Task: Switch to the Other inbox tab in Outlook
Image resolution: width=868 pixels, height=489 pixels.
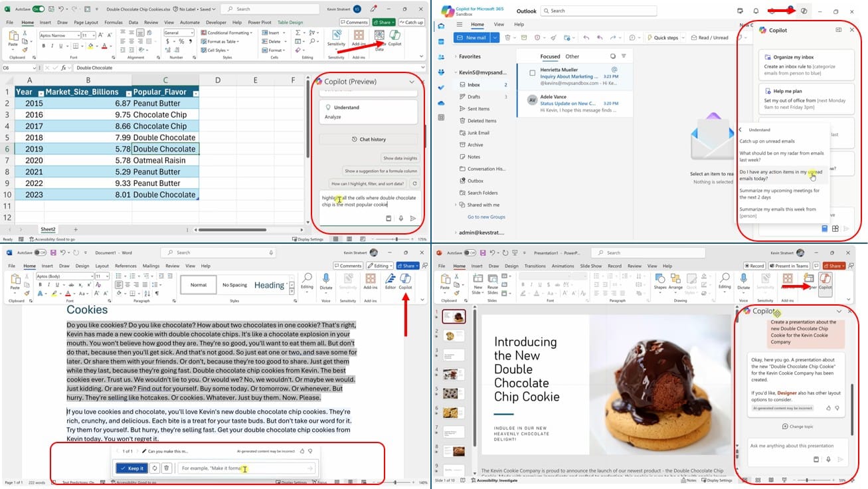Action: (x=572, y=56)
